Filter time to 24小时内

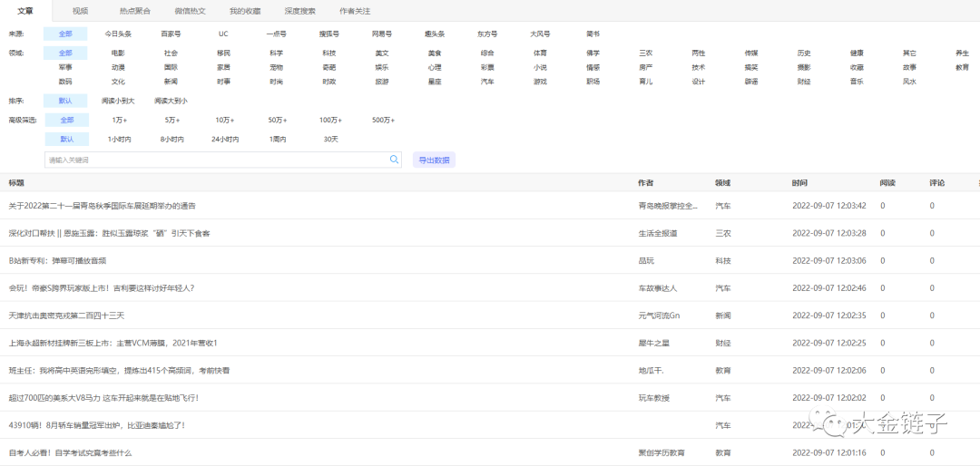point(224,140)
